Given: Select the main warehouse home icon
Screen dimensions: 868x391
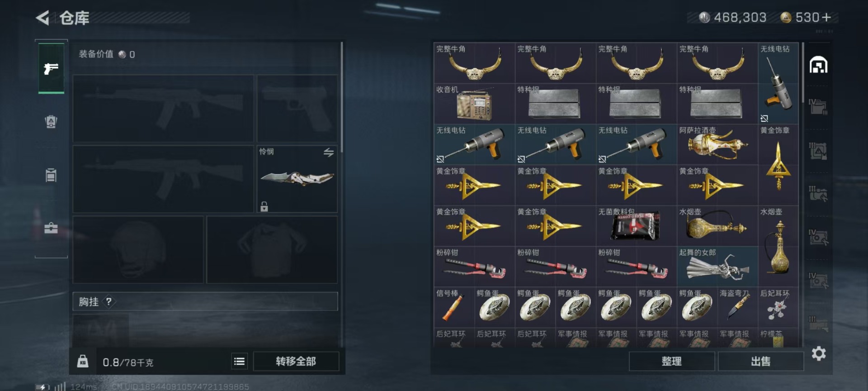Looking at the screenshot, I should [818, 65].
